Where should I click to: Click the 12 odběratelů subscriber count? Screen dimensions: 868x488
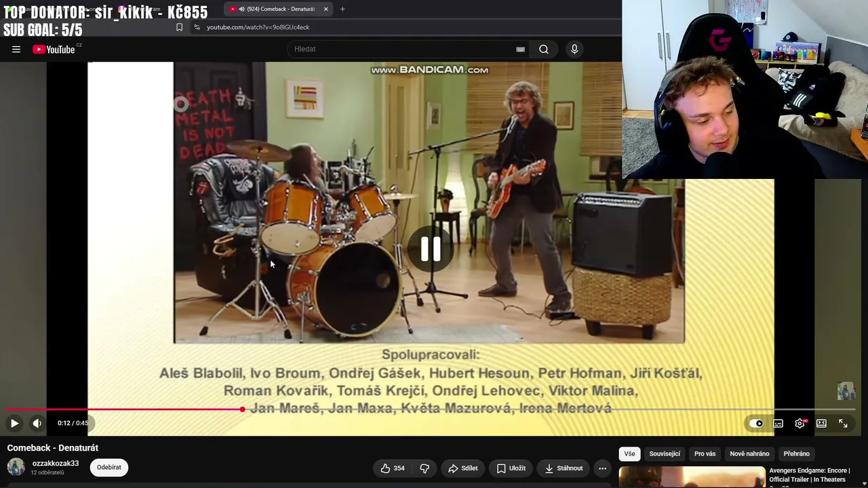[x=47, y=473]
